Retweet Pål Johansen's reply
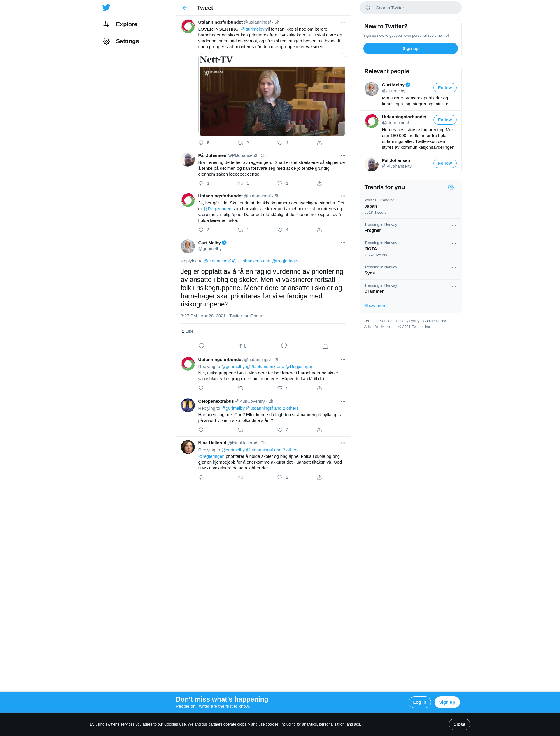The width and height of the screenshot is (560, 736). click(240, 183)
